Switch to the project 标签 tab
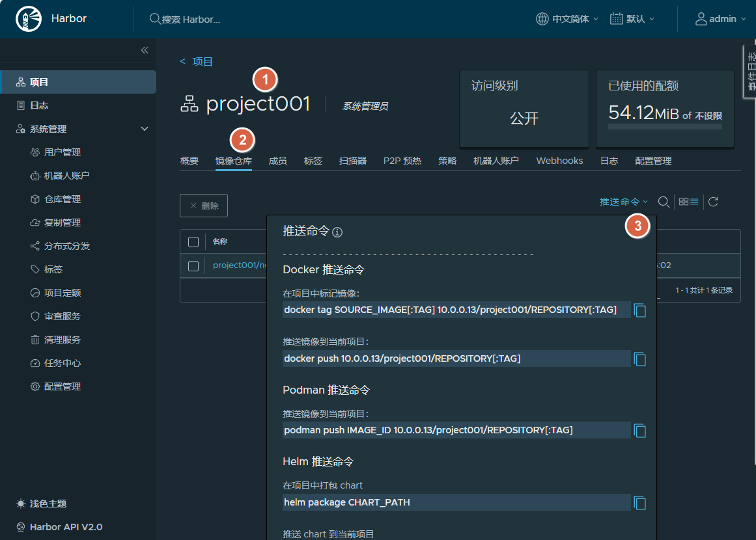Viewport: 756px width, 540px height. click(313, 161)
